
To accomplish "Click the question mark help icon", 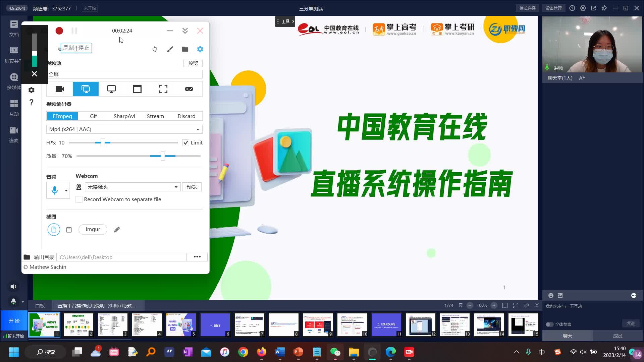I will (32, 102).
